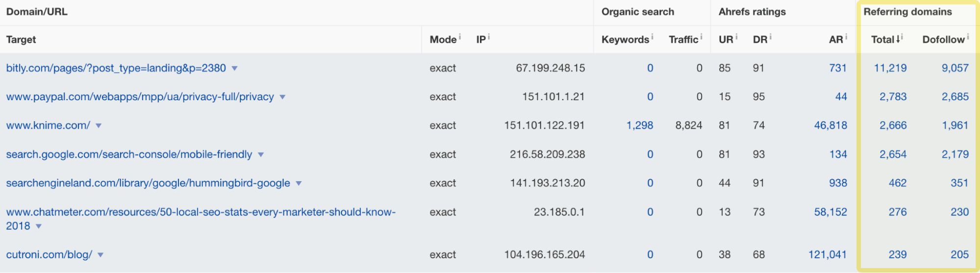Viewport: 980px width, 273px height.
Task: Show info tooltip icon beside Total
Action: (x=902, y=37)
